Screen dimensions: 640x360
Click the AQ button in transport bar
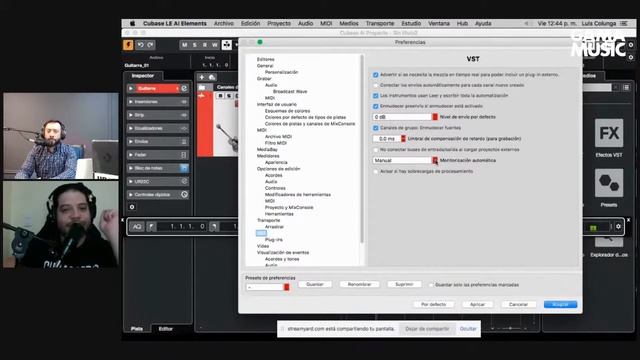137,227
